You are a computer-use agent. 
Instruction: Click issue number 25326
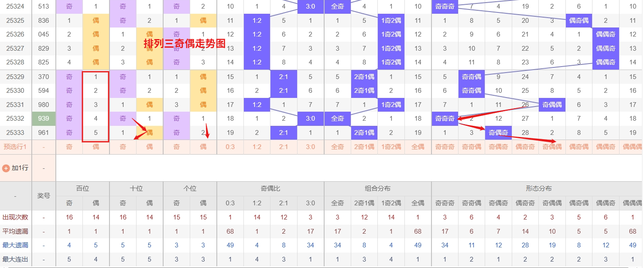click(x=15, y=34)
